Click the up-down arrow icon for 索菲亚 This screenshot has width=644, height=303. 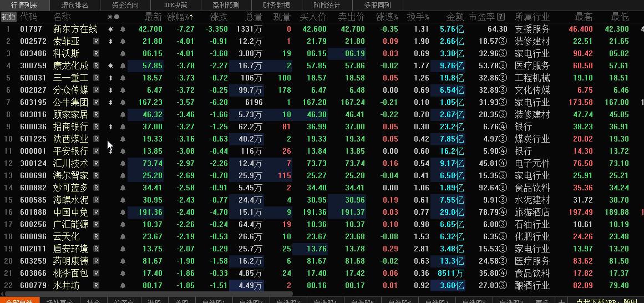tap(110, 42)
